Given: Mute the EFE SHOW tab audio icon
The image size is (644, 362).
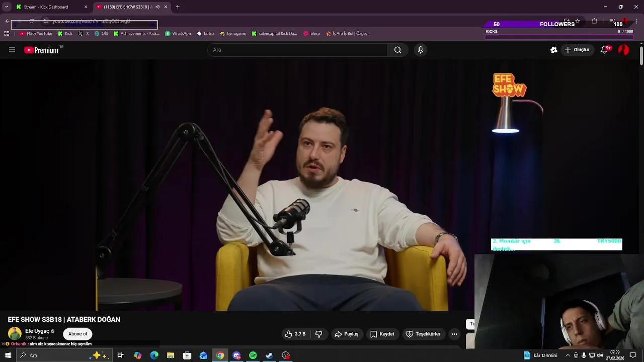Looking at the screenshot, I should (157, 7).
